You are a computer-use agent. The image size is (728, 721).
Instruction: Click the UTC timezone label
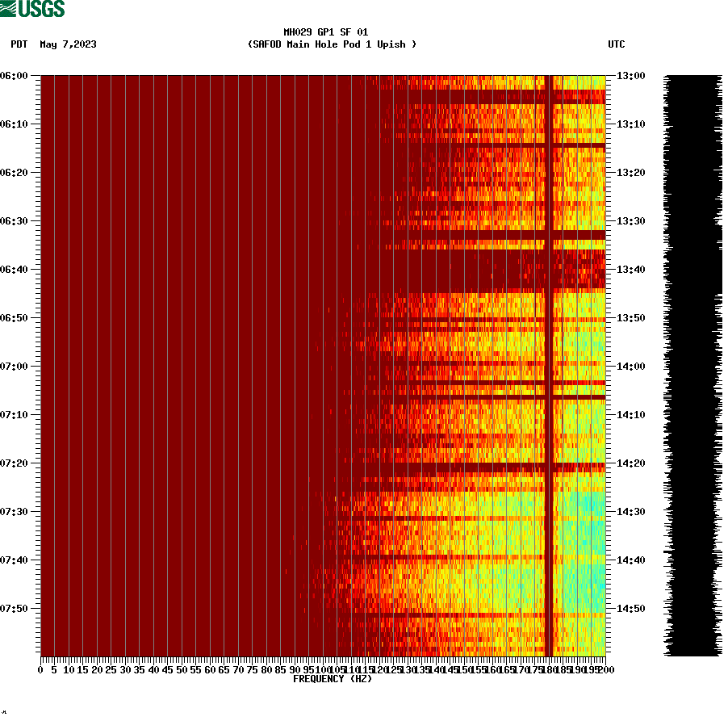(617, 45)
